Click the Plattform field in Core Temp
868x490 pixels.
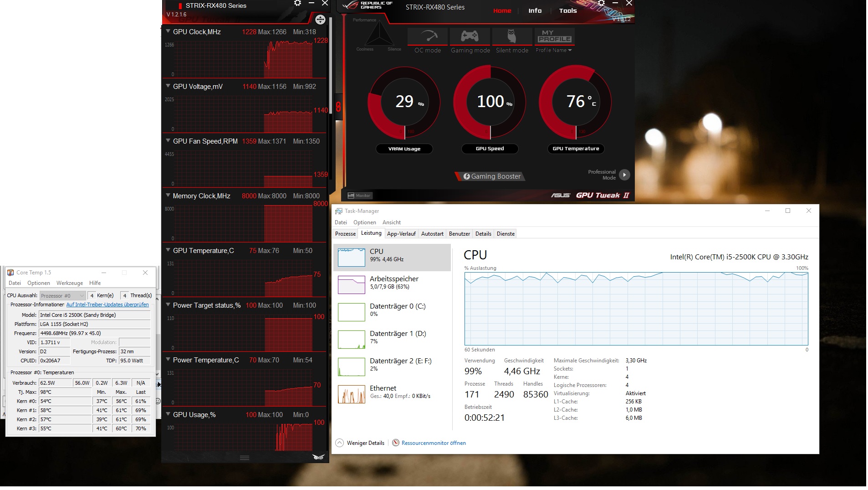(95, 324)
